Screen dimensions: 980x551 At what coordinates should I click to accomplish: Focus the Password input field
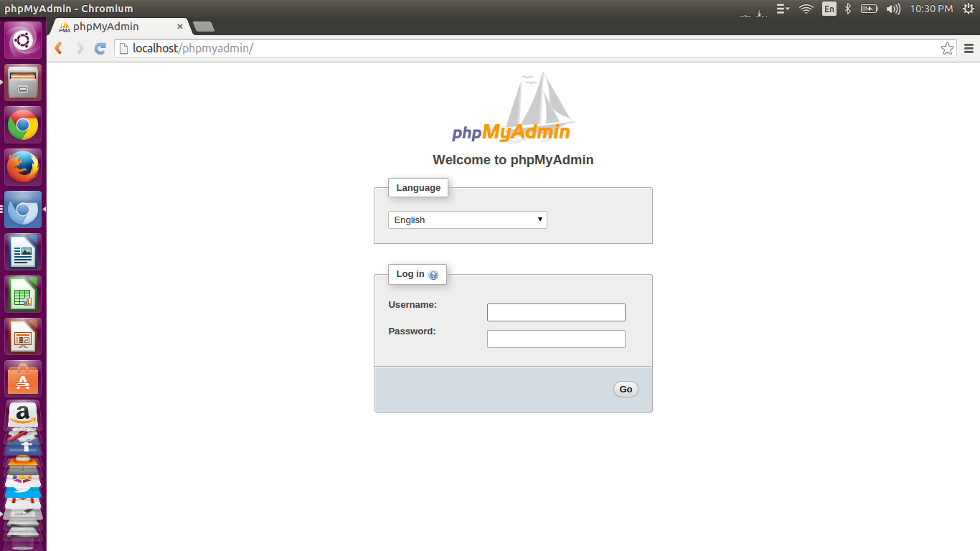pos(556,339)
